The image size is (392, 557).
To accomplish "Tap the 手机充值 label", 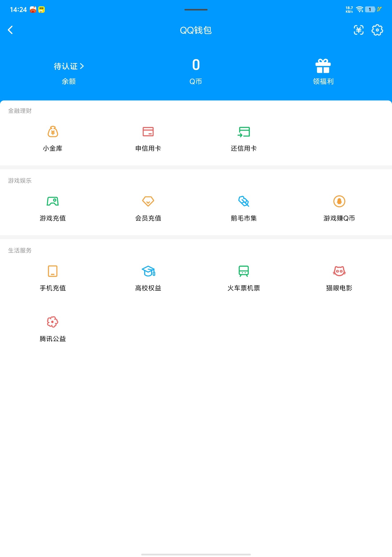I will coord(53,288).
